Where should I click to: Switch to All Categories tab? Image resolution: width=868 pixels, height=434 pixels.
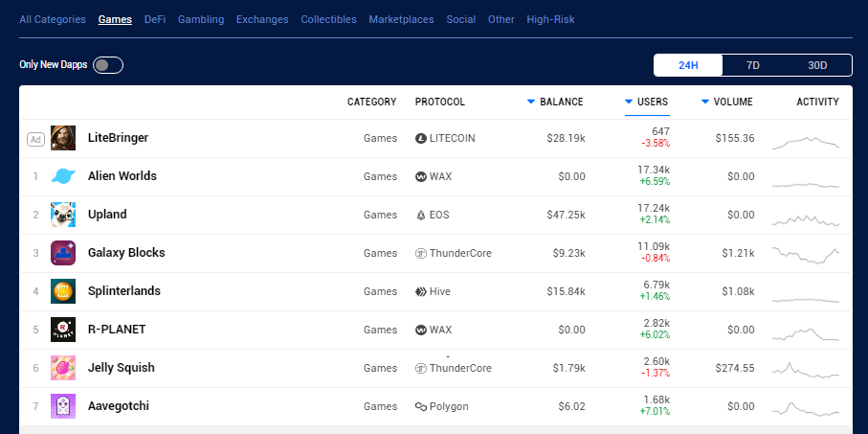click(53, 19)
